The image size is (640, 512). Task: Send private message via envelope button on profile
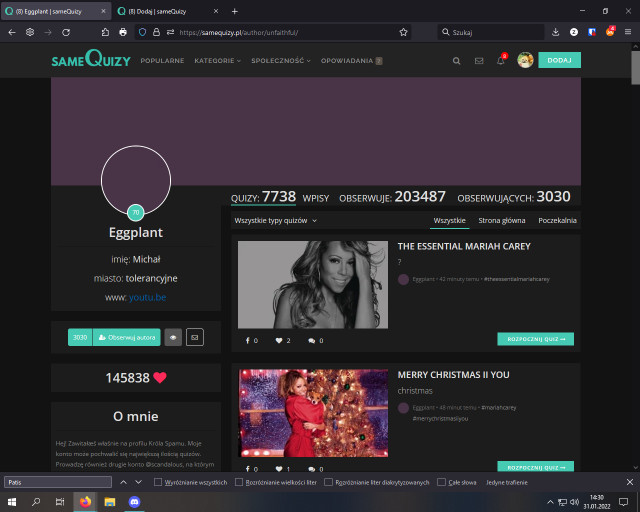(x=194, y=338)
